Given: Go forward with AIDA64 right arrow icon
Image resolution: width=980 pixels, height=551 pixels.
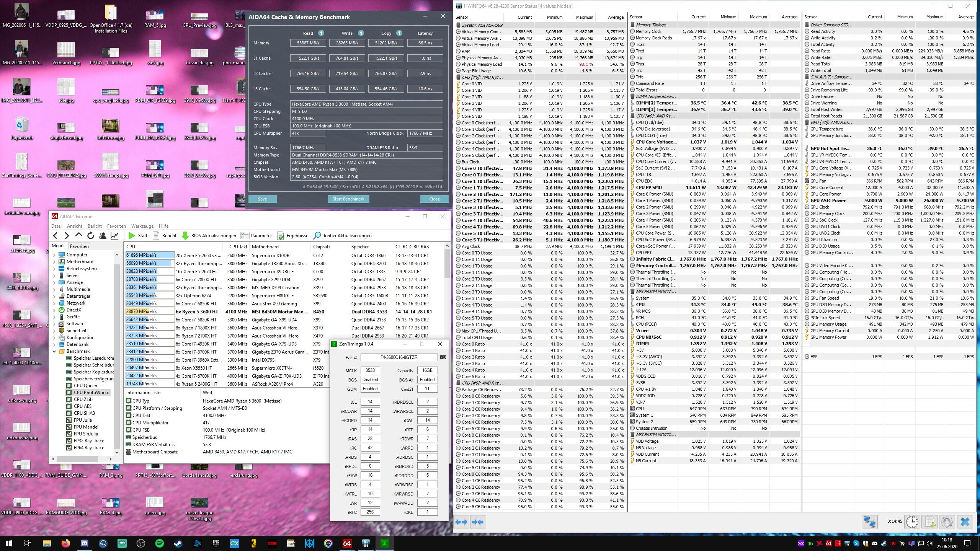Looking at the screenshot, I should point(67,236).
